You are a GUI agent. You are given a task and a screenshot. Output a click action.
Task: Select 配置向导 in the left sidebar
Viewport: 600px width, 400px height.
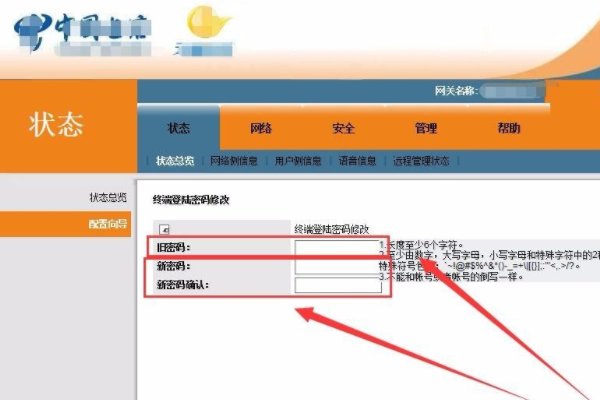65,224
